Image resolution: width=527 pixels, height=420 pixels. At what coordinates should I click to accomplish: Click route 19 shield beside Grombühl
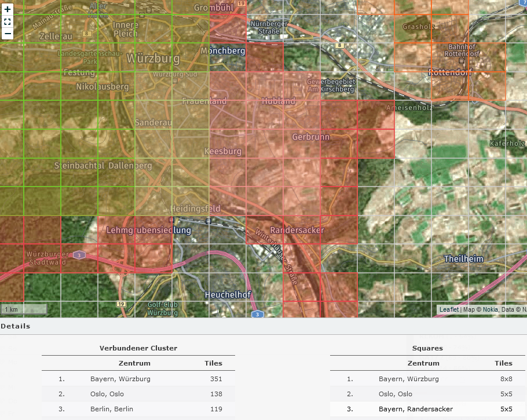tap(241, 3)
